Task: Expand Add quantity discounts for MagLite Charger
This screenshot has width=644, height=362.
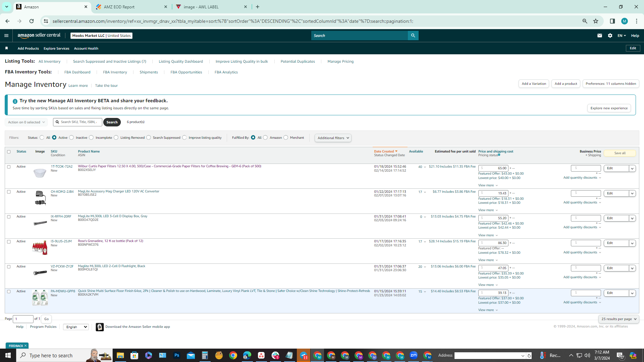Action: [582, 202]
